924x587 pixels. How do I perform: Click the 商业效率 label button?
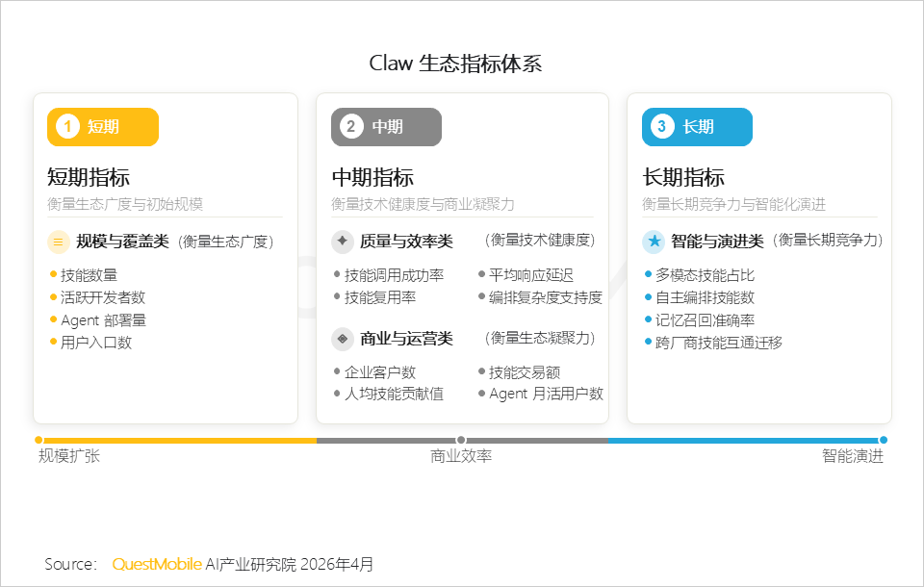pos(460,455)
